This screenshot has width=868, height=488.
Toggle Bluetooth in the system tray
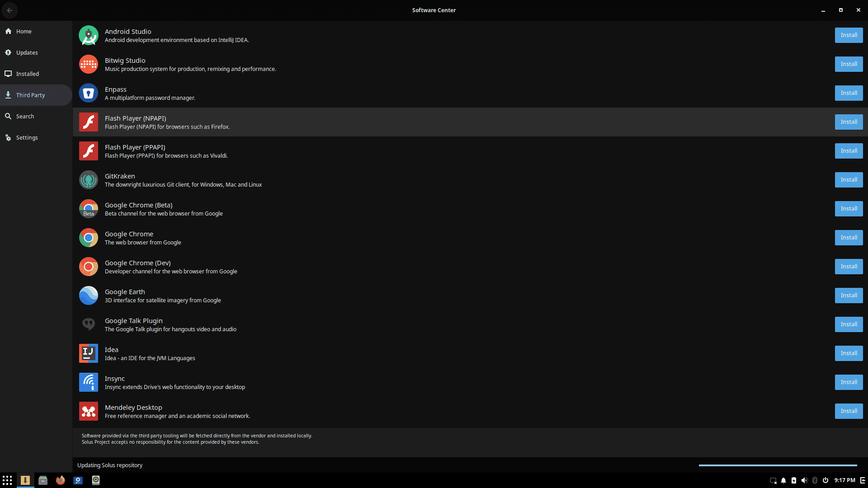pos(815,480)
